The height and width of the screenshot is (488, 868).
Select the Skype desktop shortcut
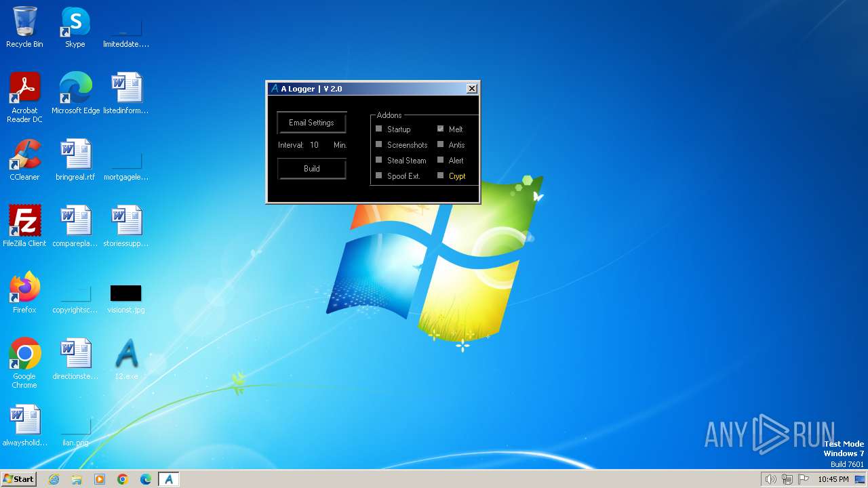pyautogui.click(x=75, y=27)
